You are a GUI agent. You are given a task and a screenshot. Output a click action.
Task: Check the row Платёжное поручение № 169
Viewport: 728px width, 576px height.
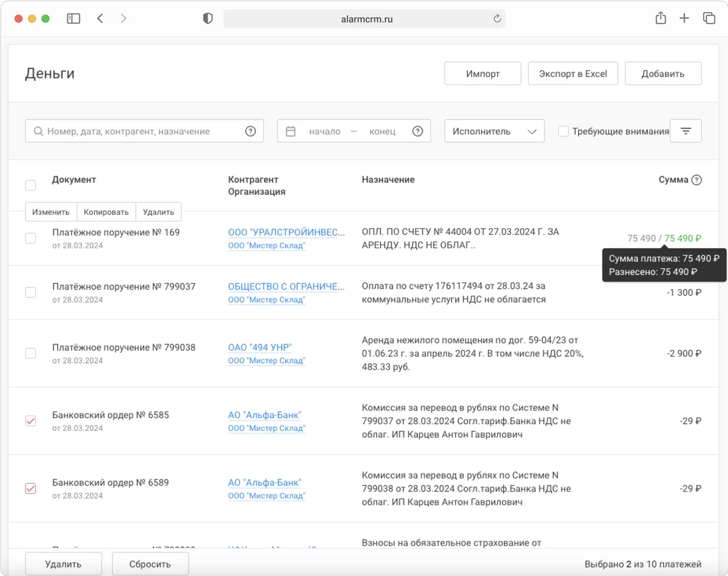[x=30, y=239]
